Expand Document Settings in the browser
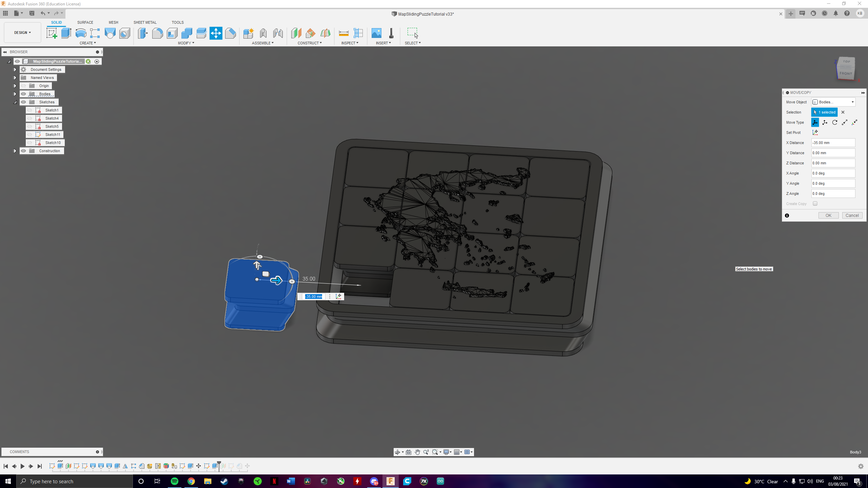Image resolution: width=868 pixels, height=488 pixels. pyautogui.click(x=15, y=69)
